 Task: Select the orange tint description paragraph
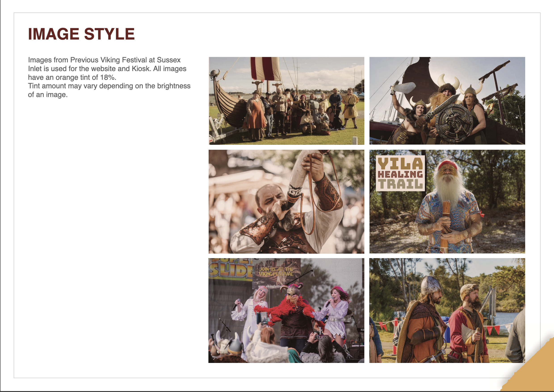coord(109,77)
